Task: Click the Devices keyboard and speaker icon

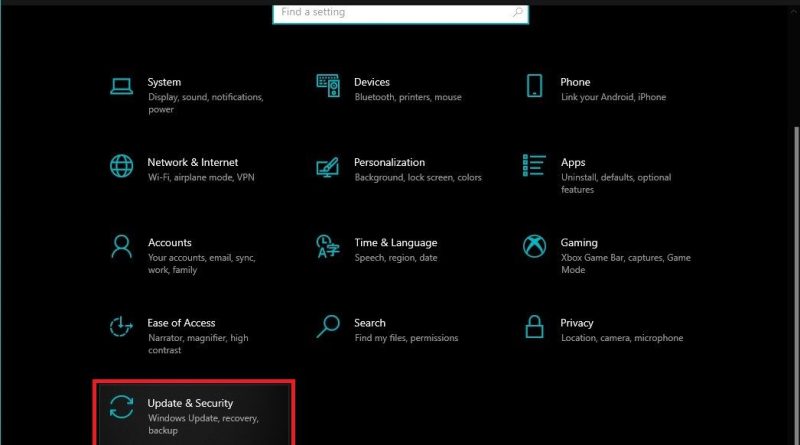Action: point(328,85)
